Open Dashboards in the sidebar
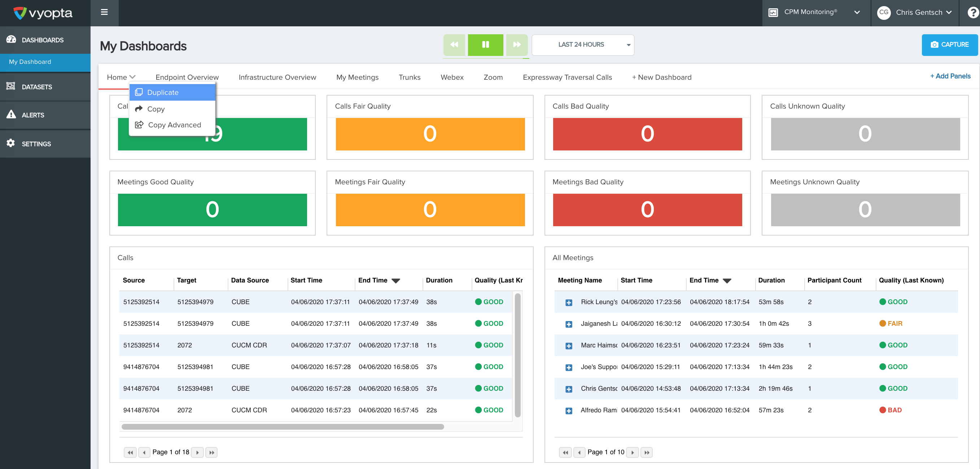 click(x=45, y=40)
